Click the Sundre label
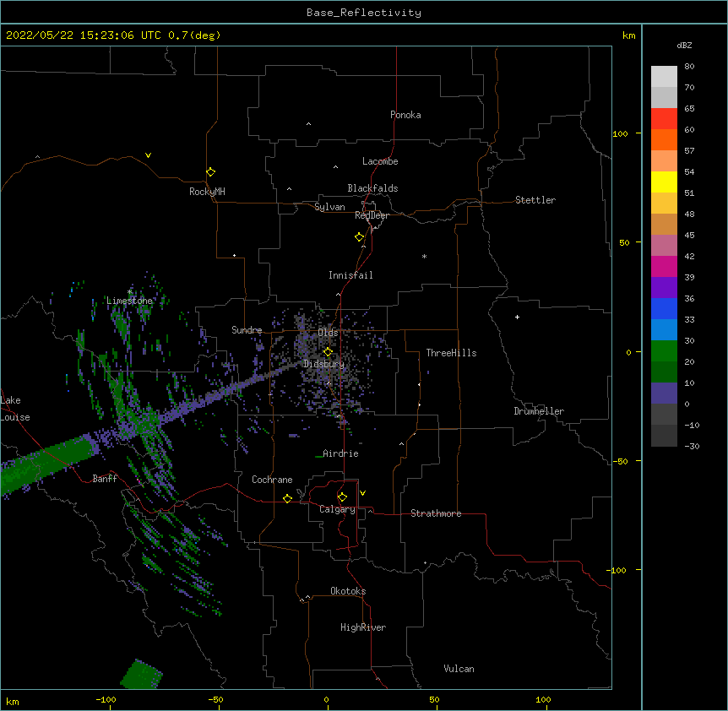 [x=247, y=330]
